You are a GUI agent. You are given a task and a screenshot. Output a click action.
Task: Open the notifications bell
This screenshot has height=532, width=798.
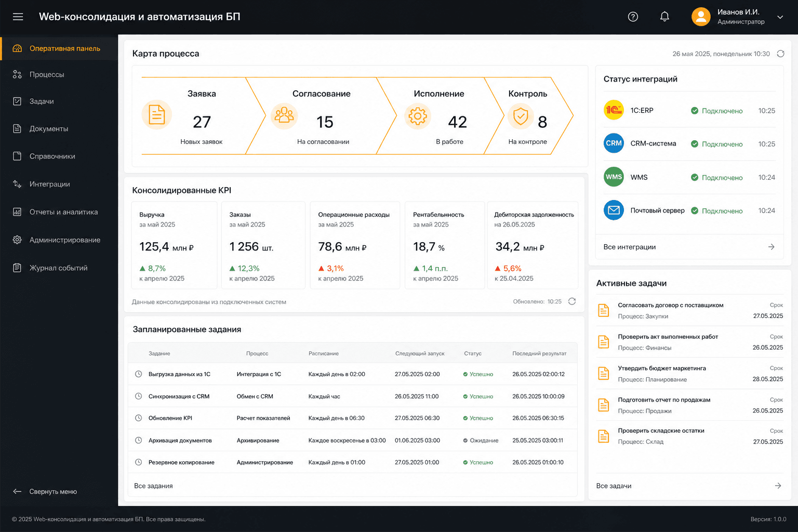(x=664, y=17)
